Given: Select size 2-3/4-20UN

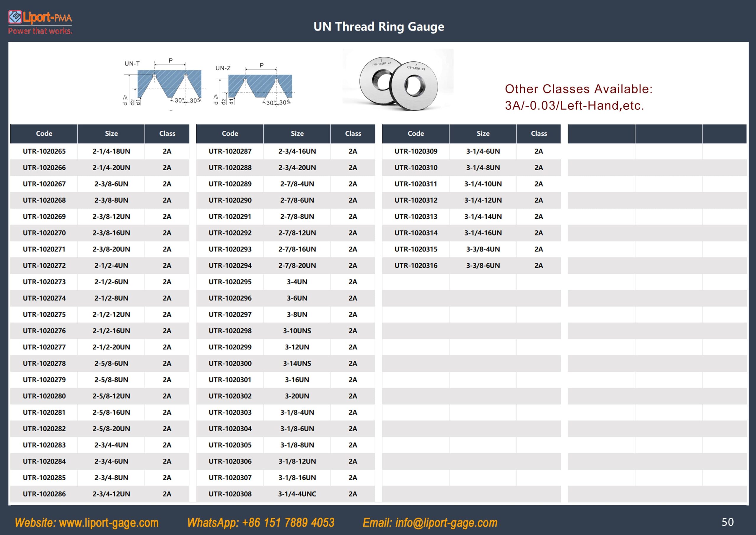Looking at the screenshot, I should [x=297, y=168].
